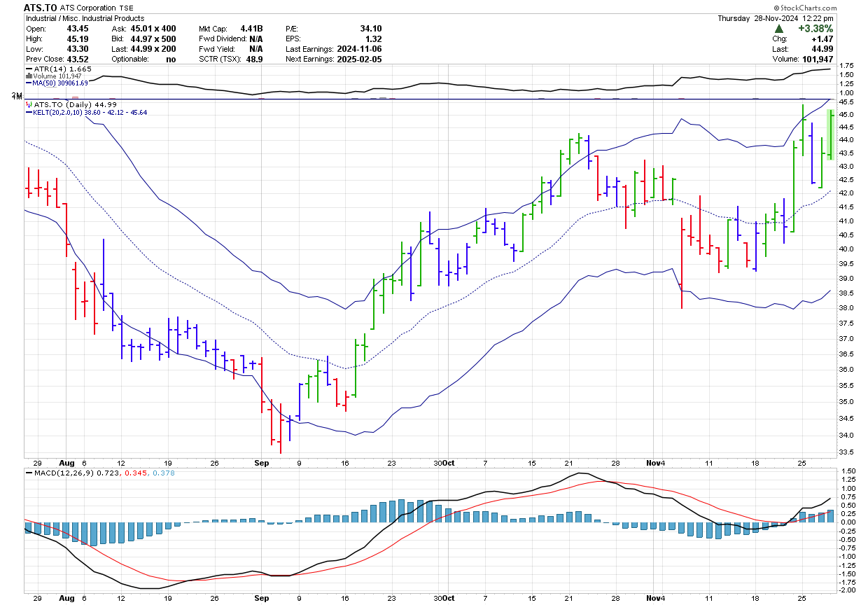Click the Prev Close value 43.52
The width and height of the screenshot is (868, 605).
[77, 59]
